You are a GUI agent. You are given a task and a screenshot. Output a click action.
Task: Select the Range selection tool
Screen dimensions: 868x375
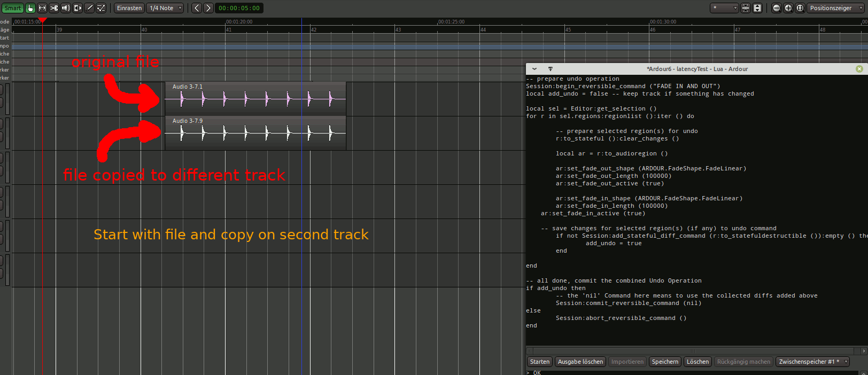[42, 8]
